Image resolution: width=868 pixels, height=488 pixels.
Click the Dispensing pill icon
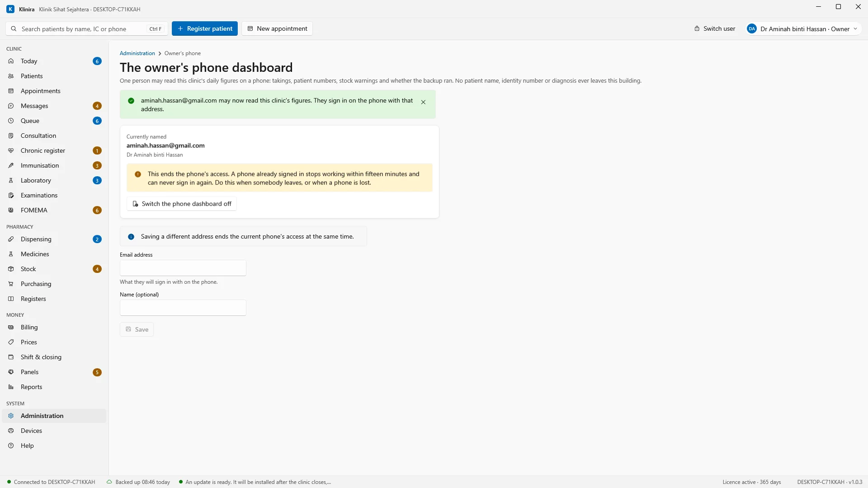click(x=11, y=239)
